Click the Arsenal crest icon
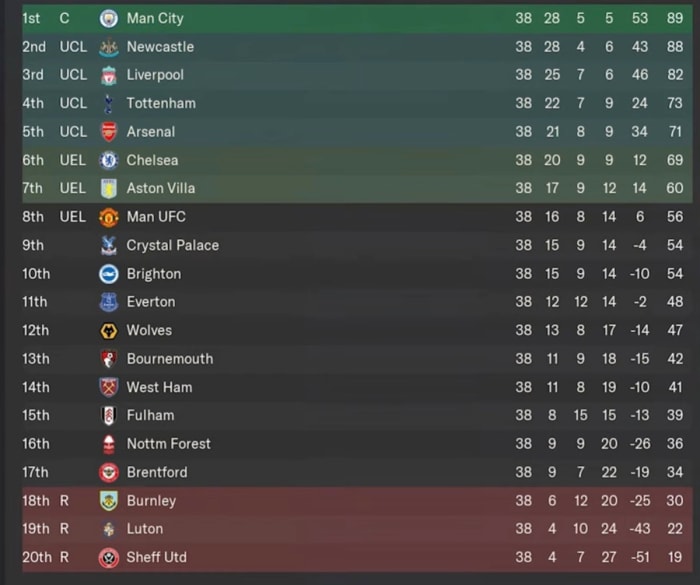The height and width of the screenshot is (585, 700). (x=109, y=132)
